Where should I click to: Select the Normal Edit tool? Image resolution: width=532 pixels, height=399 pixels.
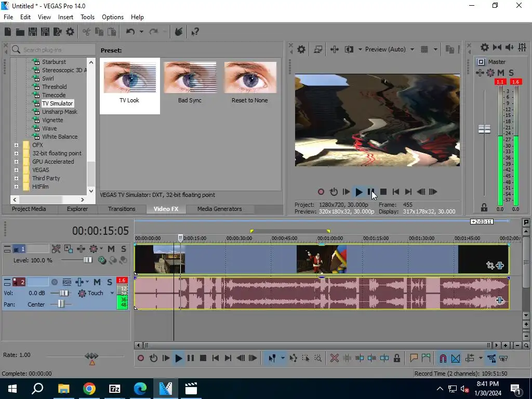click(x=272, y=358)
